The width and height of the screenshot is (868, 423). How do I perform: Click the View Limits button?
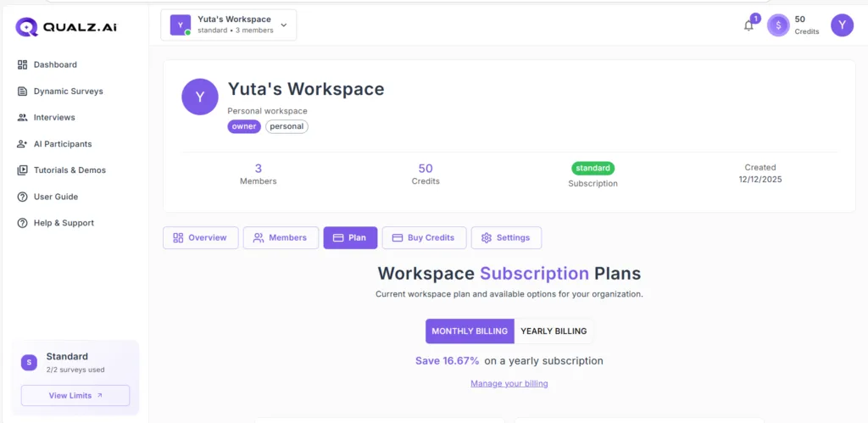point(75,395)
